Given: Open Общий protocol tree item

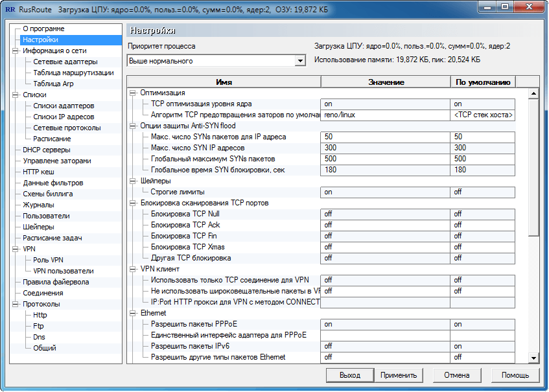Looking at the screenshot, I should pyautogui.click(x=45, y=348).
